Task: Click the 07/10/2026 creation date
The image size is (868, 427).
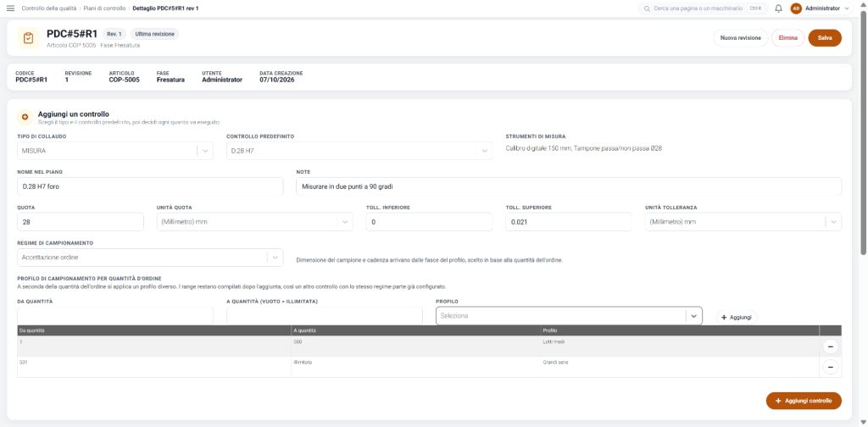Action: 277,80
